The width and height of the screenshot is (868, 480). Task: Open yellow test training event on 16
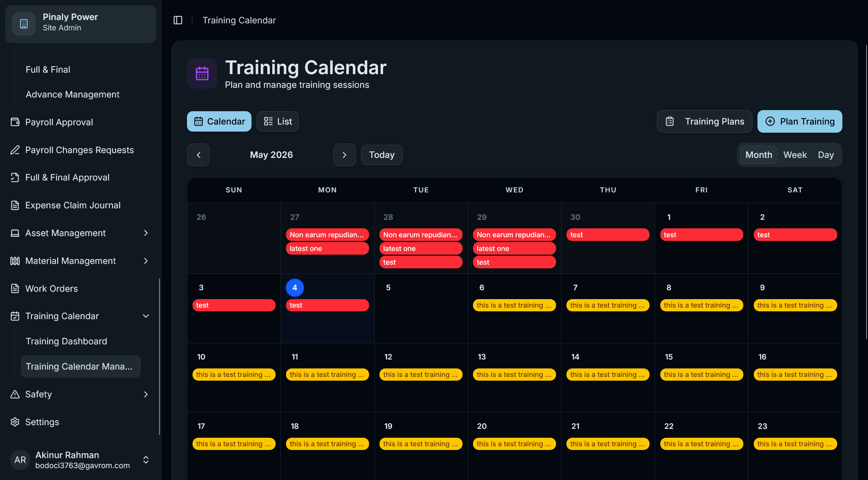795,374
